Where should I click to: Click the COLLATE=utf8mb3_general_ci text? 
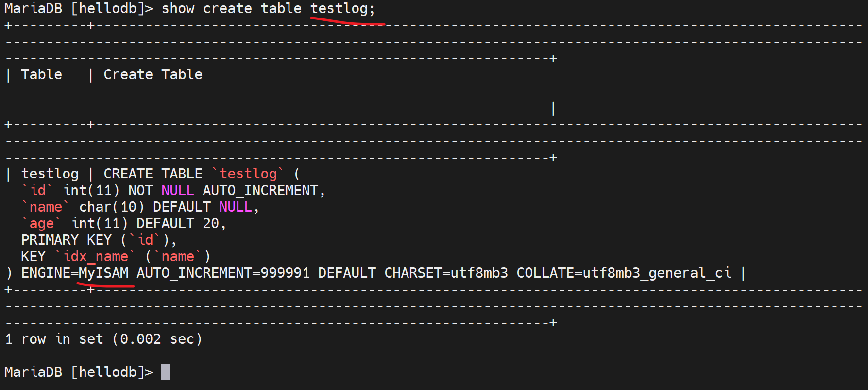[624, 273]
